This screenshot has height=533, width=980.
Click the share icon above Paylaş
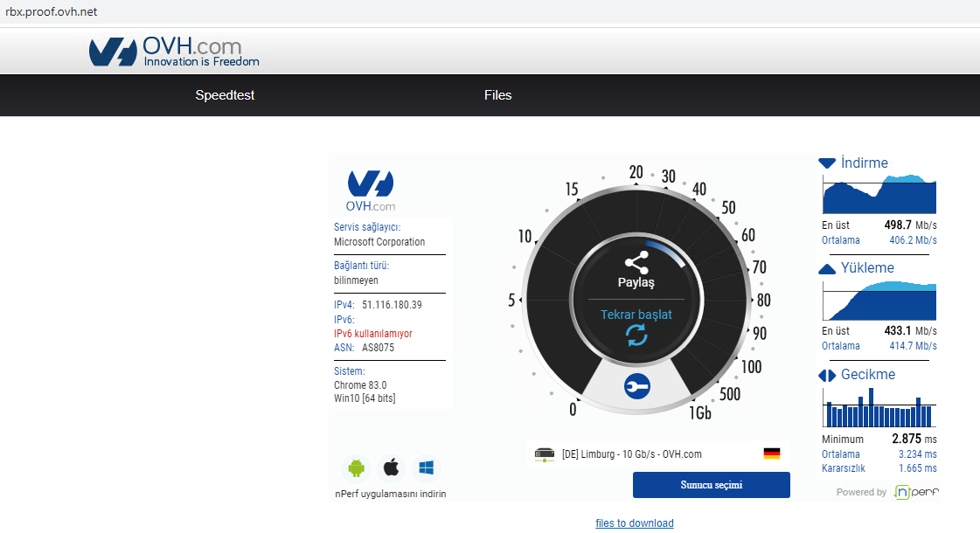click(636, 263)
